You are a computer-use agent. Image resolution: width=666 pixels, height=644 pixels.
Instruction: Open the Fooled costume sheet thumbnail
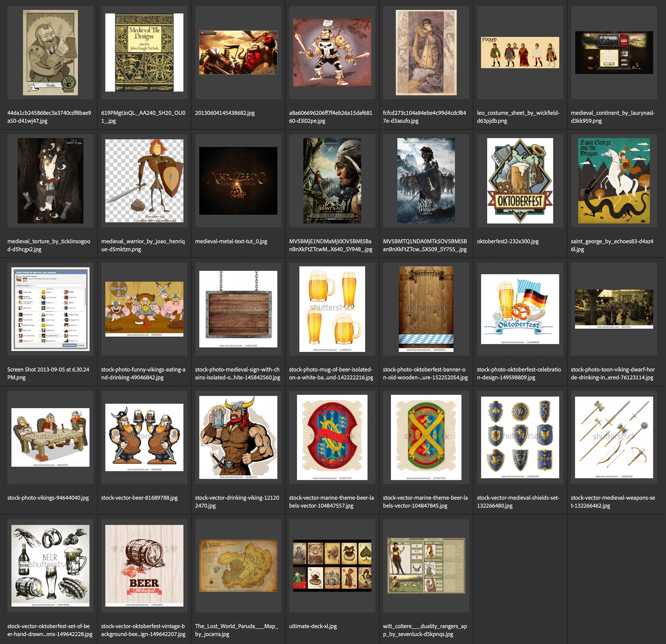520,52
